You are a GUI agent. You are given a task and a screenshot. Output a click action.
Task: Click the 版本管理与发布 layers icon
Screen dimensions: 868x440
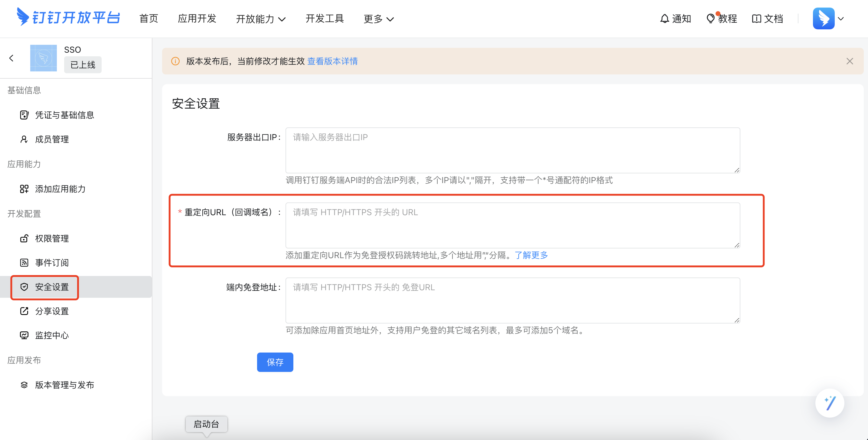click(x=24, y=385)
